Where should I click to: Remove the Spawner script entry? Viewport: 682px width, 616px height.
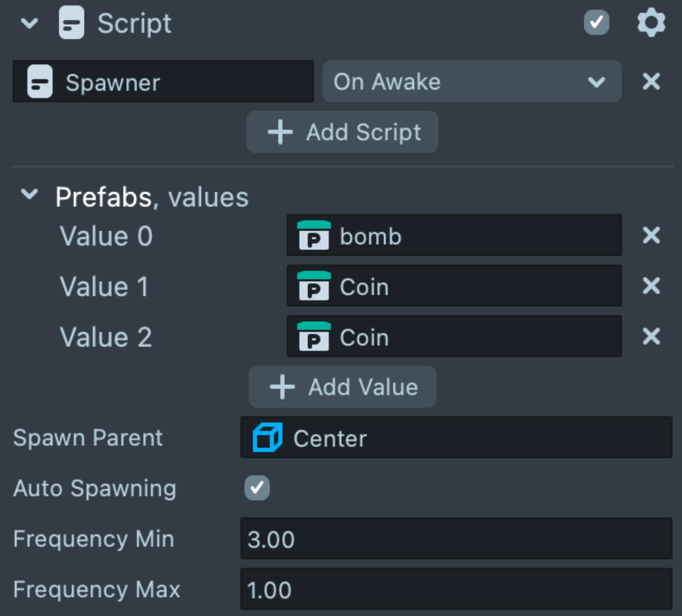click(651, 82)
